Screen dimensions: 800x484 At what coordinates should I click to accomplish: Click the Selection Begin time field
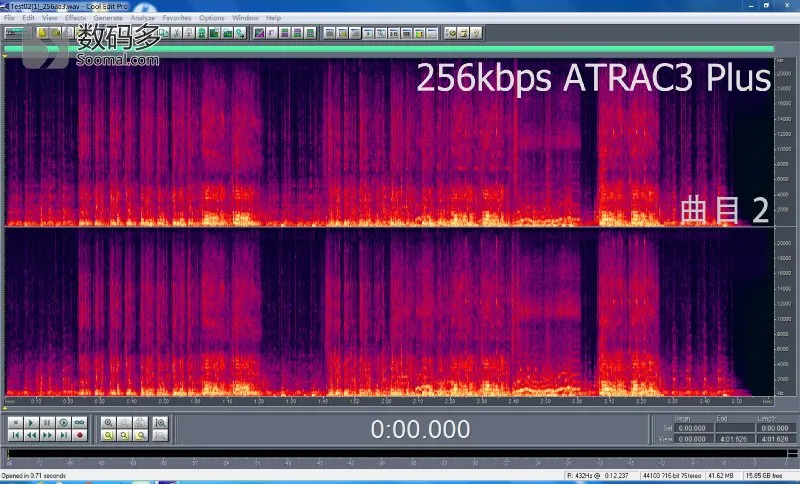tap(692, 428)
